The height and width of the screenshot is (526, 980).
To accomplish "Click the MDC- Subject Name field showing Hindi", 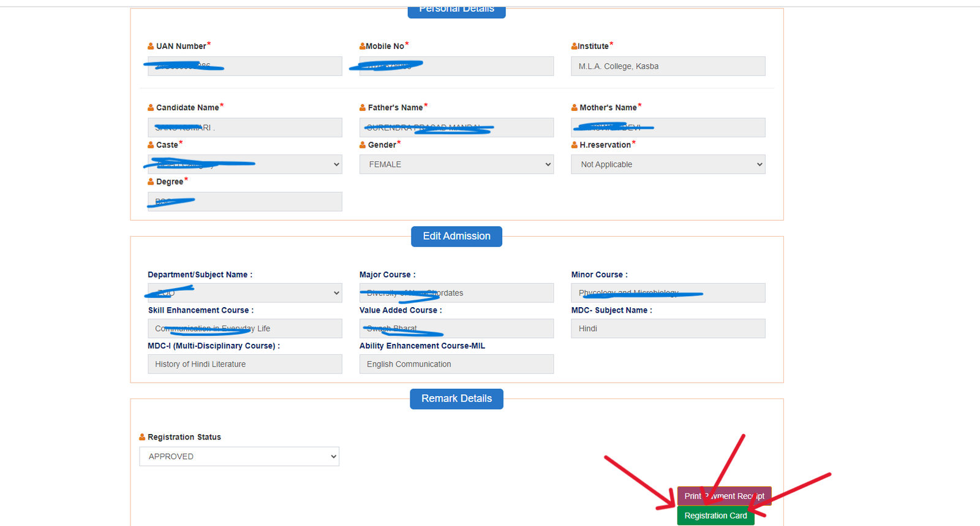I will [668, 329].
